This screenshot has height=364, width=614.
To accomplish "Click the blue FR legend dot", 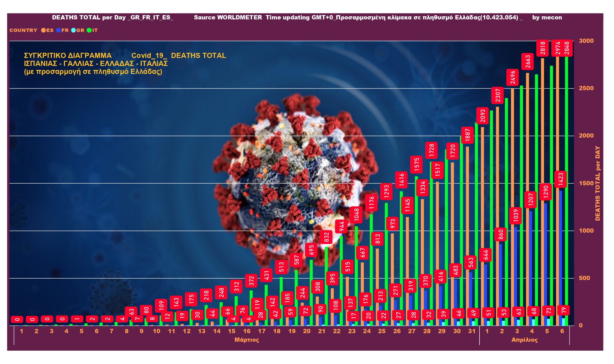I will tap(59, 30).
